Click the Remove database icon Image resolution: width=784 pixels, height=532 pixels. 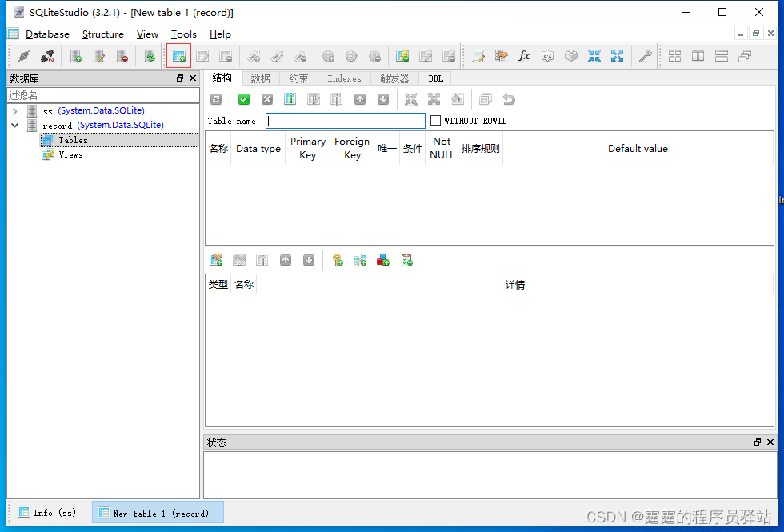point(122,56)
